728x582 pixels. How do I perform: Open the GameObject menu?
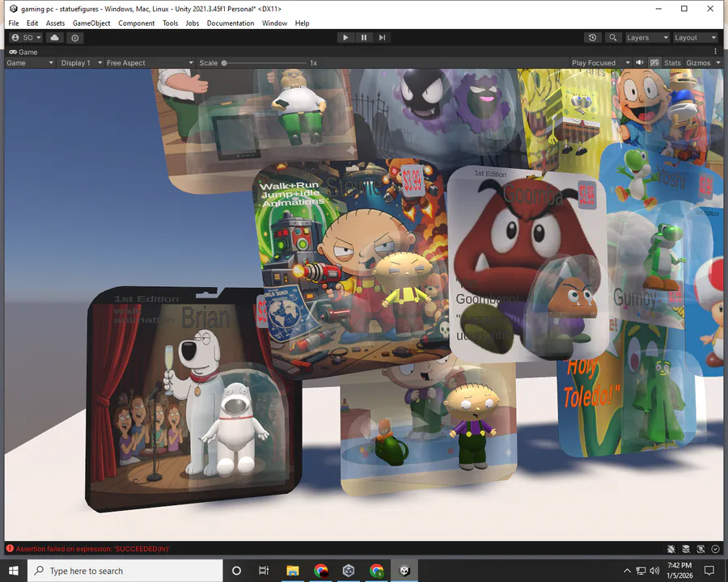(x=91, y=23)
